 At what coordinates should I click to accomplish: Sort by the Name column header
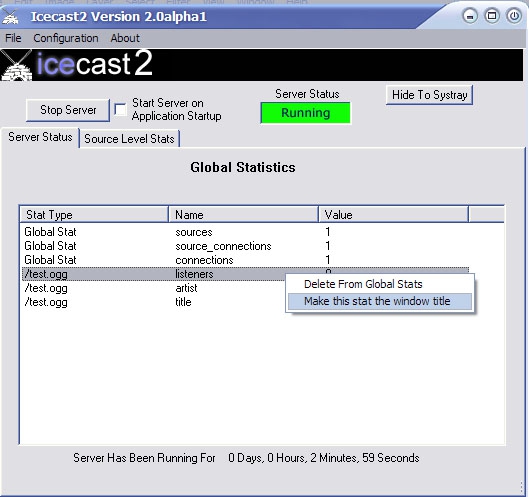coord(243,215)
